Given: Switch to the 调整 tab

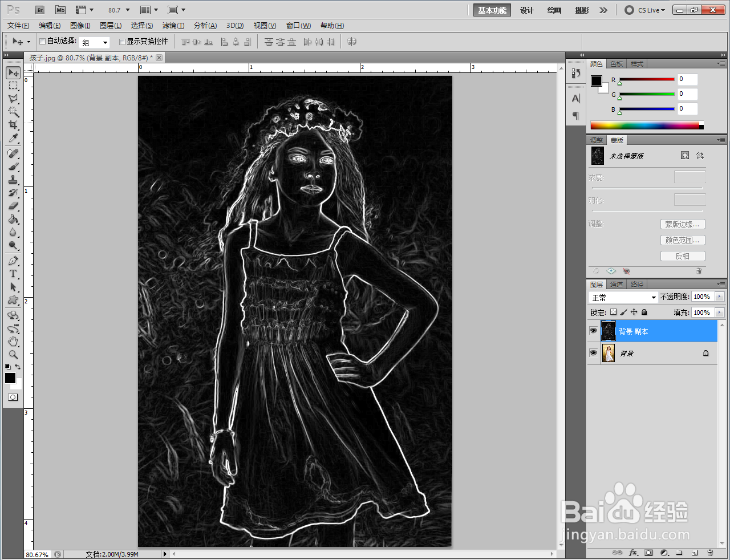Looking at the screenshot, I should coord(597,140).
